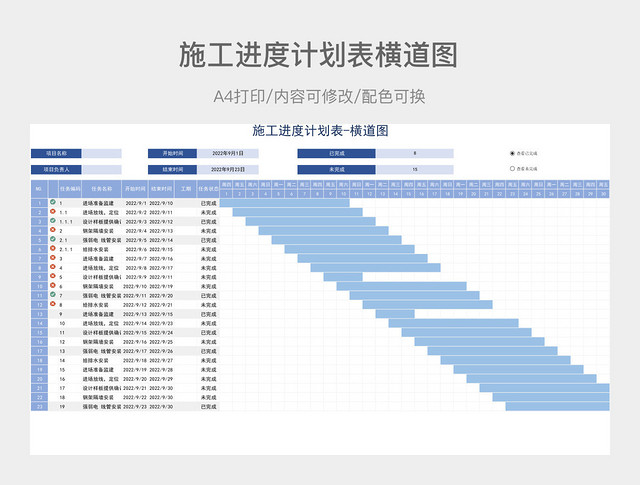Click the Gantt bar for row 23
The image size is (640, 485).
[558, 406]
